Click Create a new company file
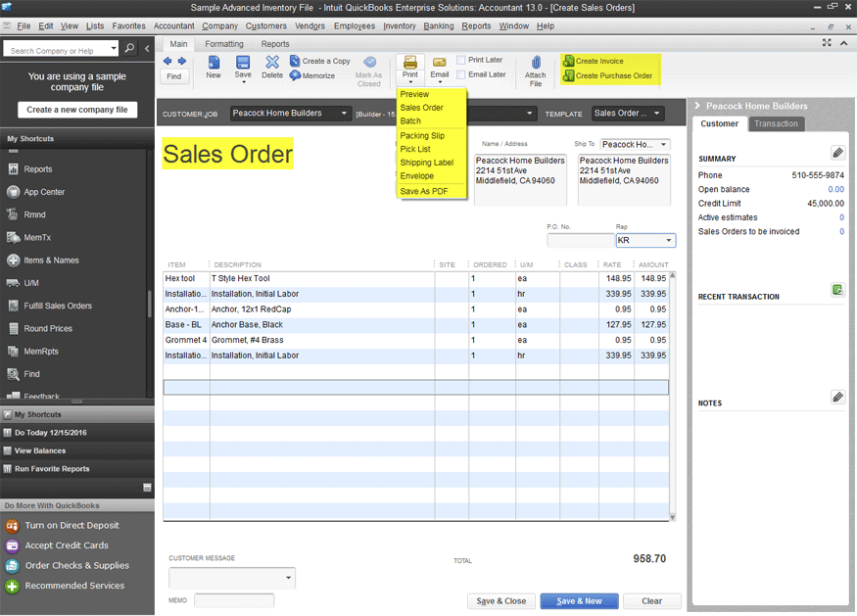 click(77, 110)
